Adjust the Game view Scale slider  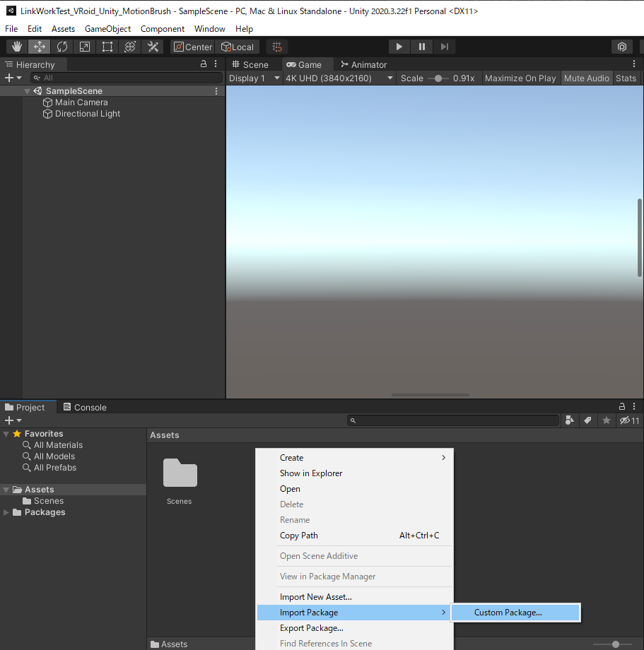(x=438, y=78)
